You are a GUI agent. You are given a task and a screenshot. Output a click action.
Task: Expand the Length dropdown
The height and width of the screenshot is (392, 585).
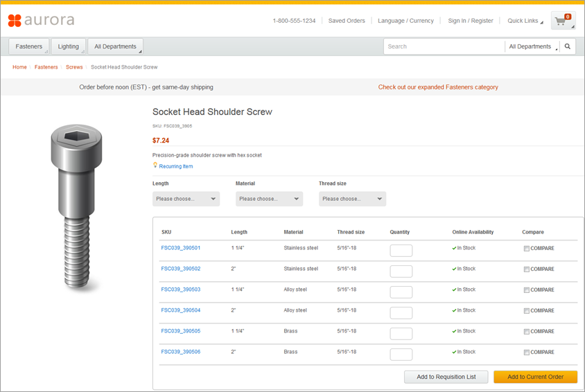coord(186,199)
